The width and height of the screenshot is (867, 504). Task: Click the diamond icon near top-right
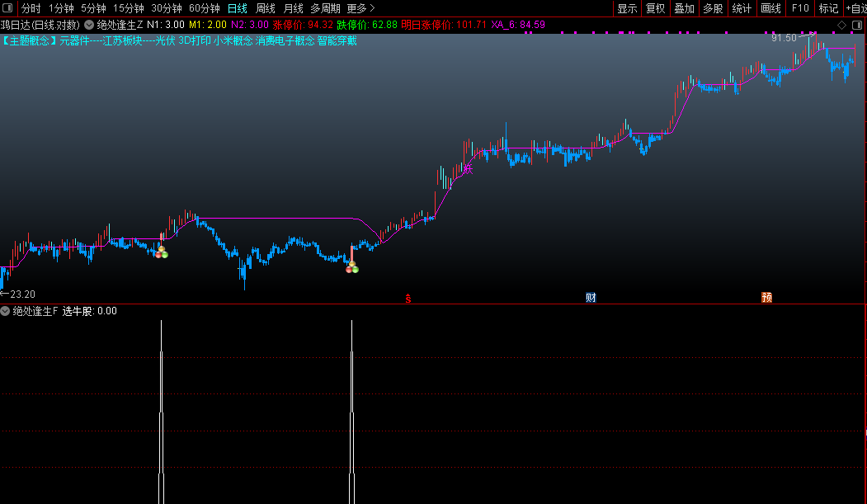point(841,25)
